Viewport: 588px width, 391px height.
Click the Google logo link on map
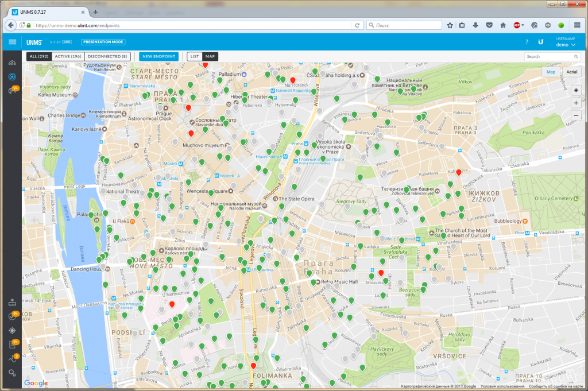[36, 383]
